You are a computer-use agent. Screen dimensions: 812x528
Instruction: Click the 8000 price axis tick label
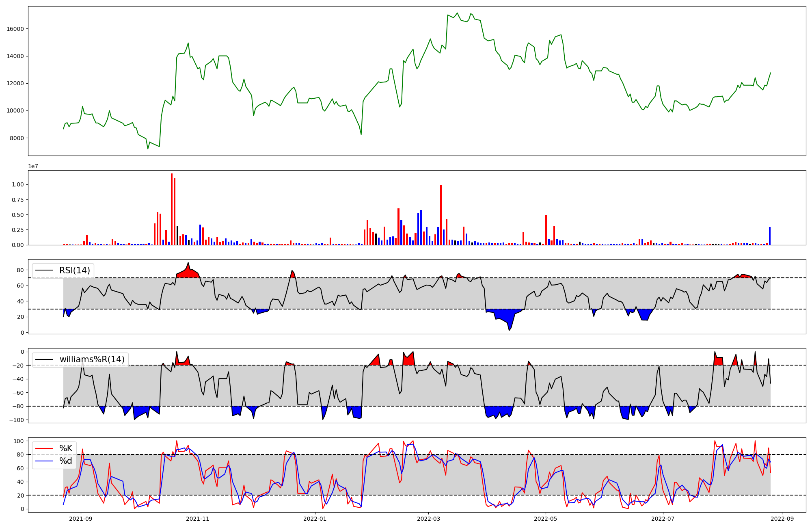[x=17, y=138]
